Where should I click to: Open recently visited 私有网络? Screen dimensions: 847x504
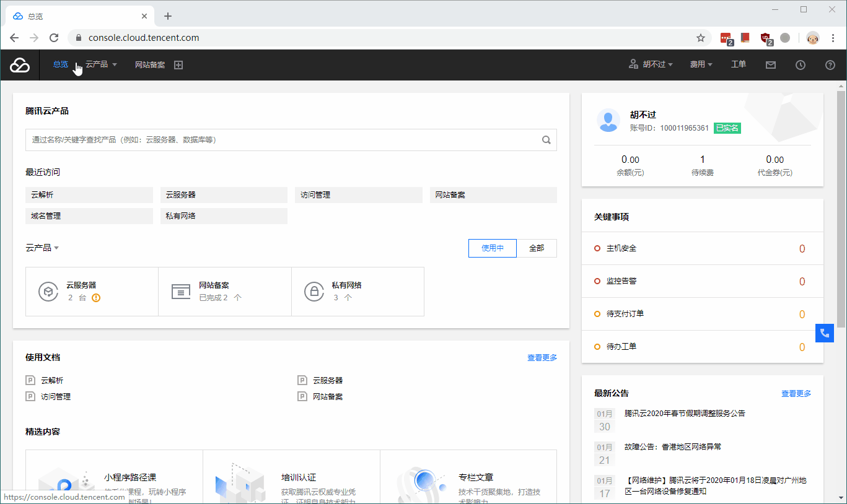224,216
